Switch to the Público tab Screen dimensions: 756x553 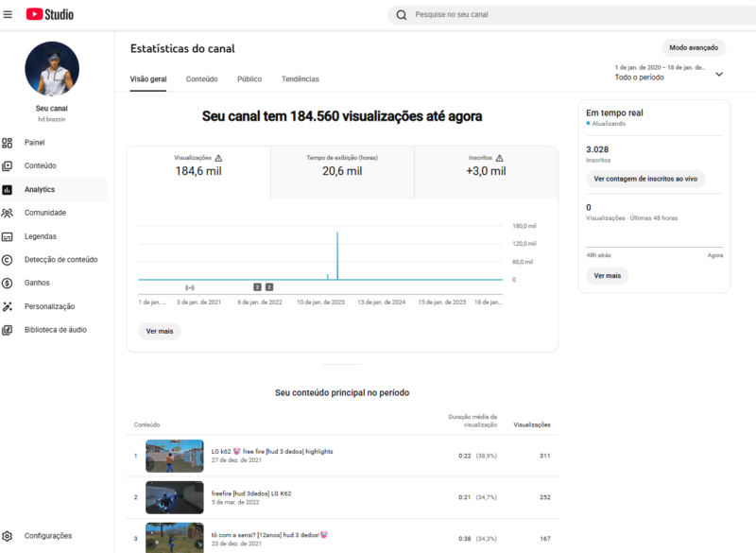249,79
